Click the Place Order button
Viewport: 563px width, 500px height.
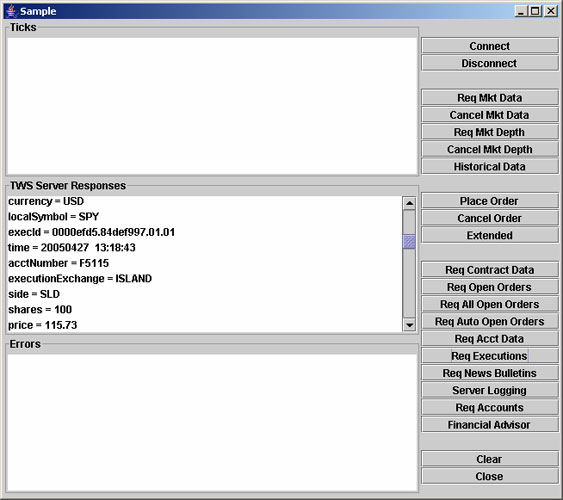click(490, 201)
